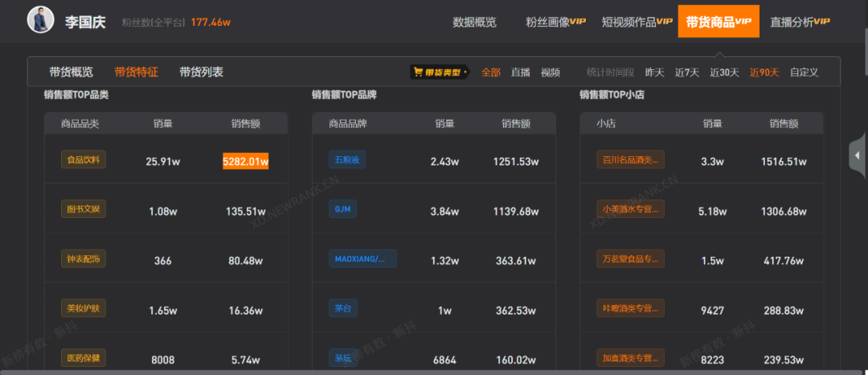Set time range to 近30天
This screenshot has width=868, height=375.
point(724,72)
